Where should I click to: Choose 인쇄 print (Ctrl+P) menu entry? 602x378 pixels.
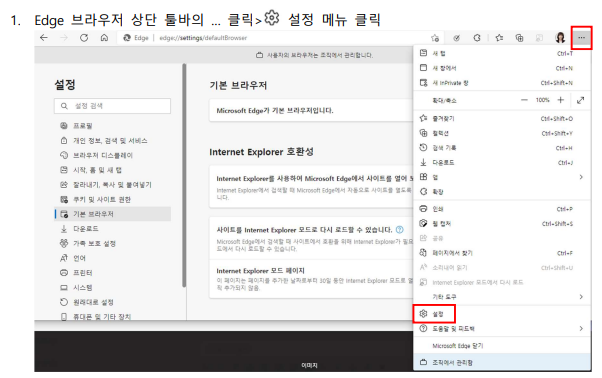(502, 209)
